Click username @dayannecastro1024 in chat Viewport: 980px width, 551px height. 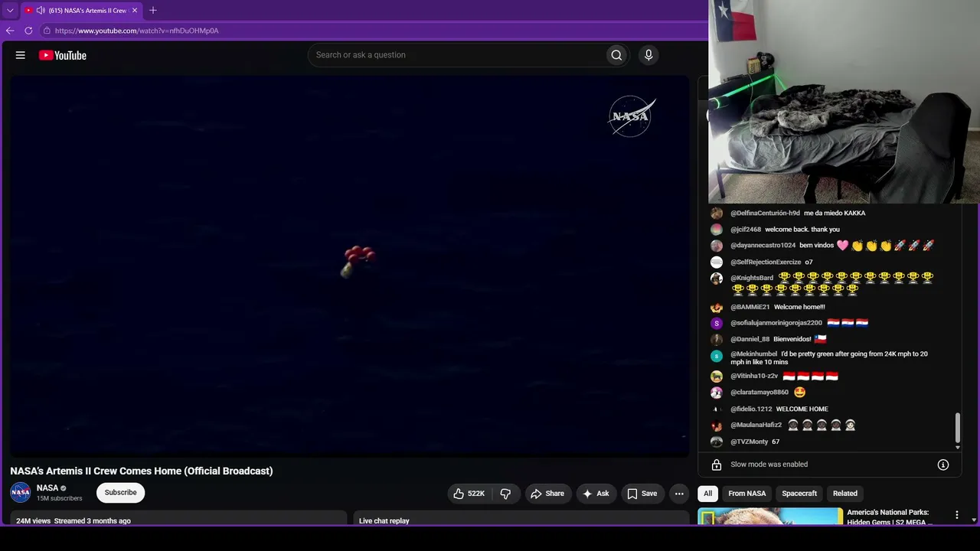click(763, 246)
